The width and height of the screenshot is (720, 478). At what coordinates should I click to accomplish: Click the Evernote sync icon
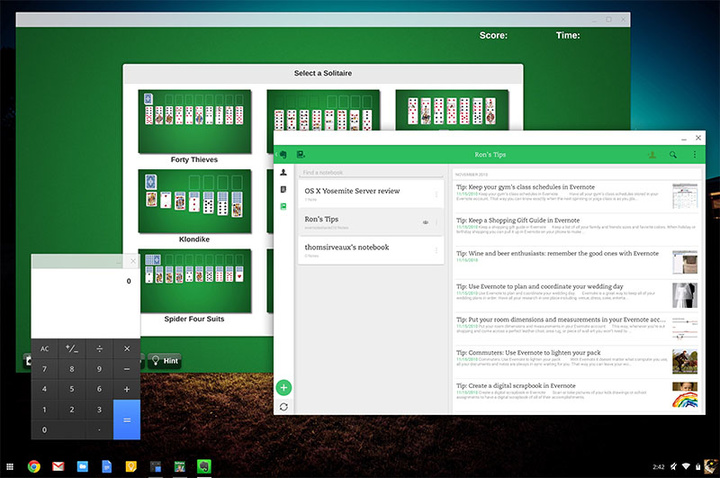point(284,406)
